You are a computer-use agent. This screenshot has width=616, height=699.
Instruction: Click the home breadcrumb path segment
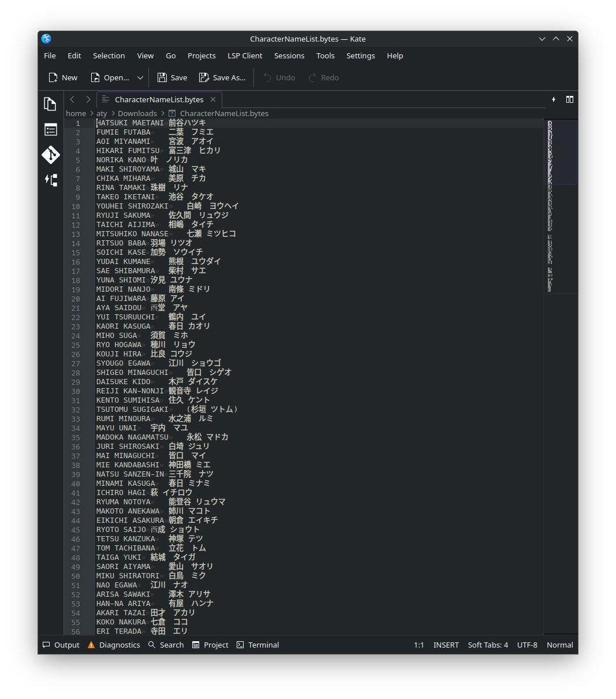point(76,113)
